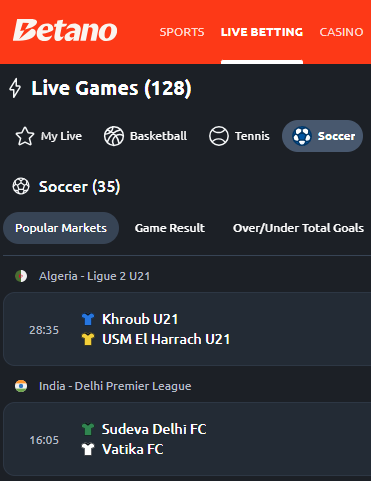This screenshot has height=481, width=371.
Task: Open the USM El Harrach U21 match
Action: 166,339
